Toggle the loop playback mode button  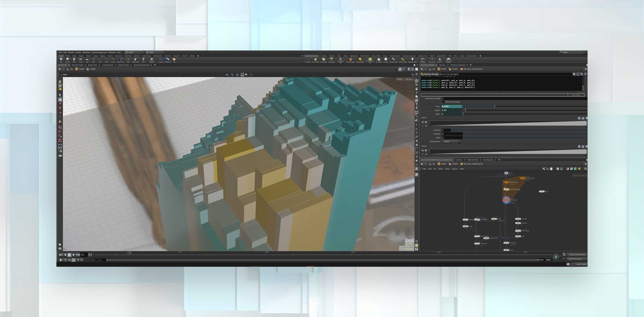(69, 260)
